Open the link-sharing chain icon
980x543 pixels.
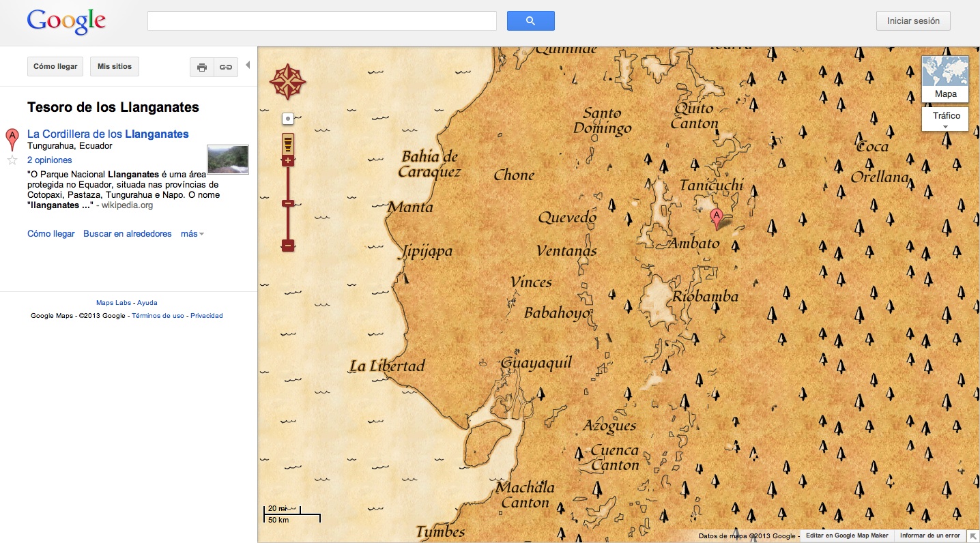[226, 67]
